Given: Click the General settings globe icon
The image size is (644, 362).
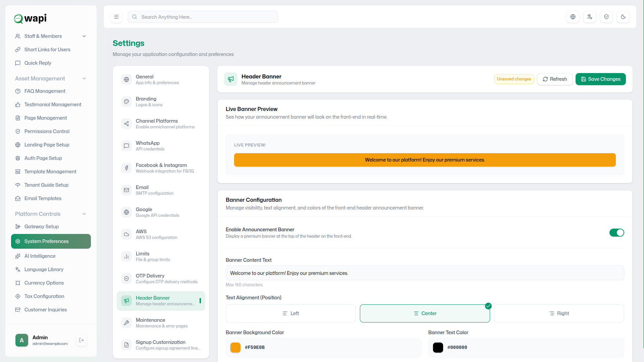Looking at the screenshot, I should click(126, 79).
